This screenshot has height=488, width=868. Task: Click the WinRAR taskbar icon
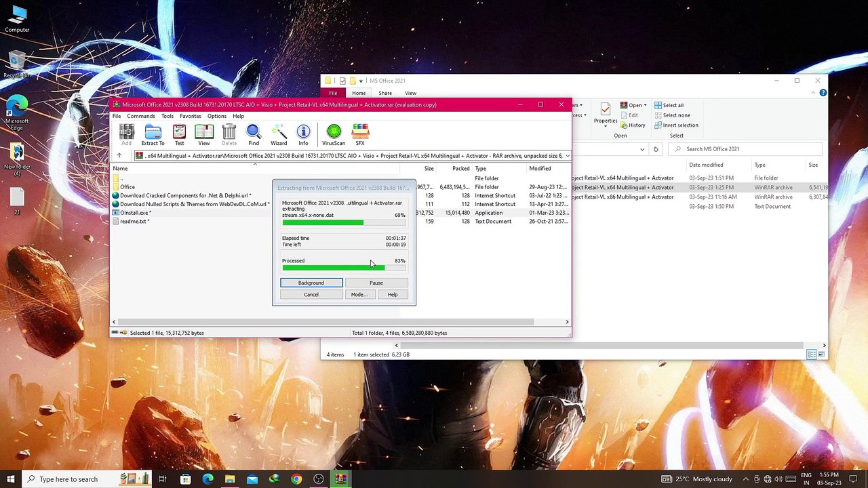click(340, 479)
